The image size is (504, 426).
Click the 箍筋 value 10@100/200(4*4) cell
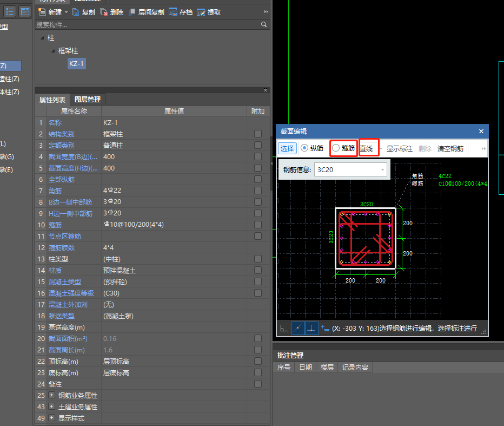click(x=174, y=225)
